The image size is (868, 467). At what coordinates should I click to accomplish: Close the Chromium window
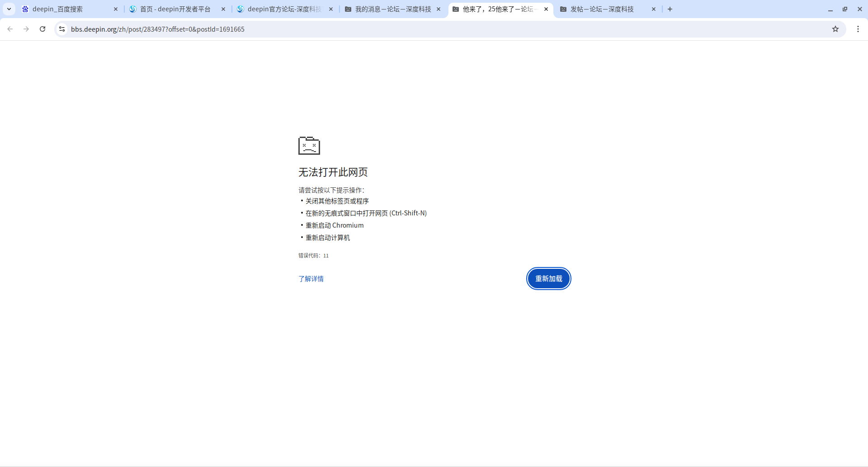[x=860, y=9]
